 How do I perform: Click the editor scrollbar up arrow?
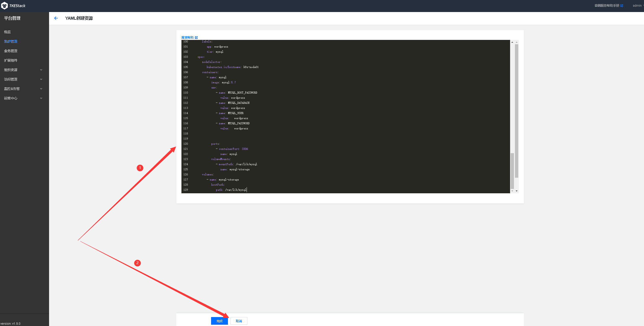click(512, 42)
